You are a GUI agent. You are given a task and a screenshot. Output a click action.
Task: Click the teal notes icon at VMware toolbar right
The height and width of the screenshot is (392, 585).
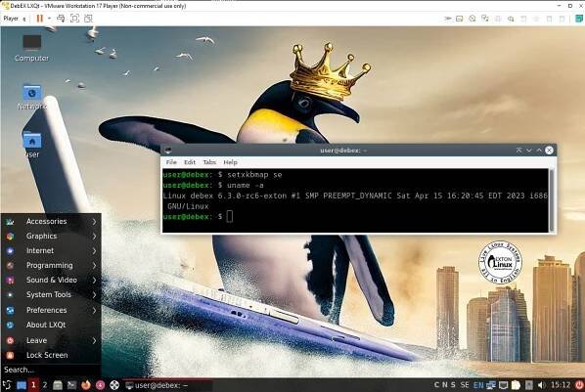(x=579, y=19)
